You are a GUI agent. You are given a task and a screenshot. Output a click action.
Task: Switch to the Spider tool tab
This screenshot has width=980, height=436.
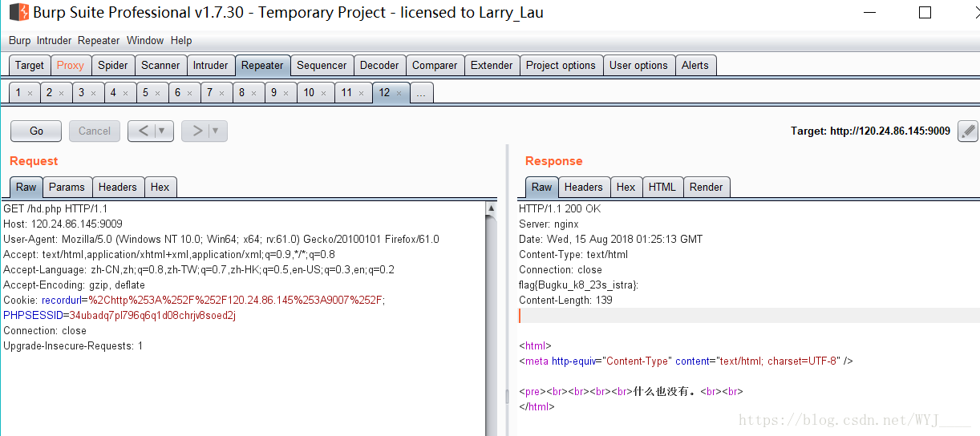pos(113,65)
